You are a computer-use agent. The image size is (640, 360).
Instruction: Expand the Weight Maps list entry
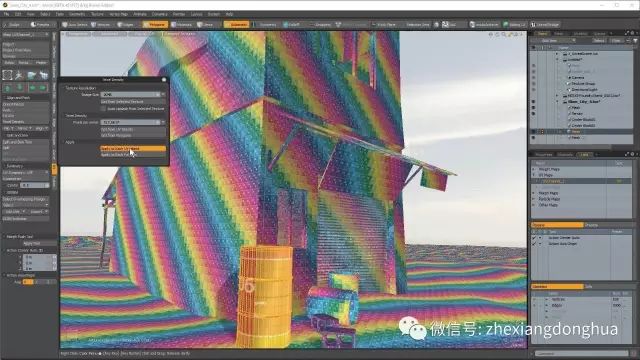pos(533,169)
